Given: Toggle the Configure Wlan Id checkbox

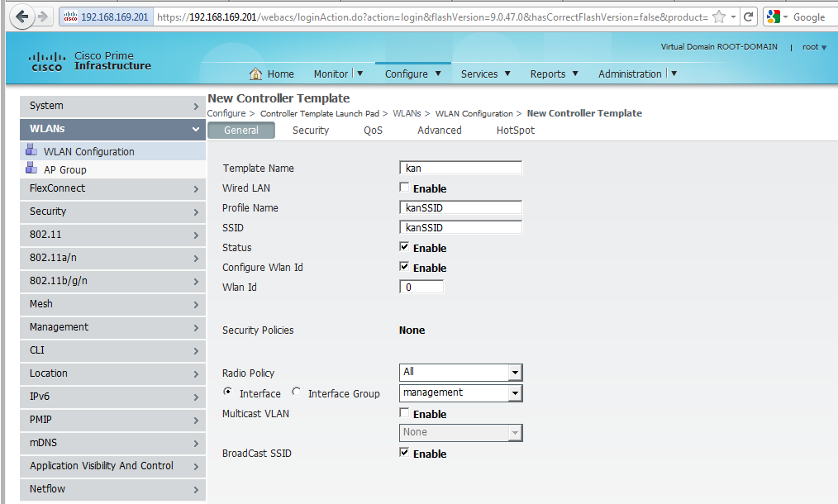Looking at the screenshot, I should pos(405,266).
